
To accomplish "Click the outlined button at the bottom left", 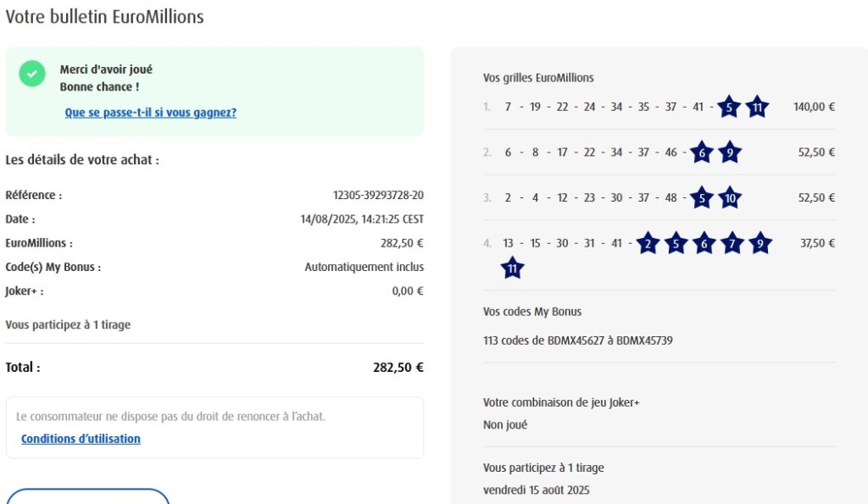I will 88,497.
